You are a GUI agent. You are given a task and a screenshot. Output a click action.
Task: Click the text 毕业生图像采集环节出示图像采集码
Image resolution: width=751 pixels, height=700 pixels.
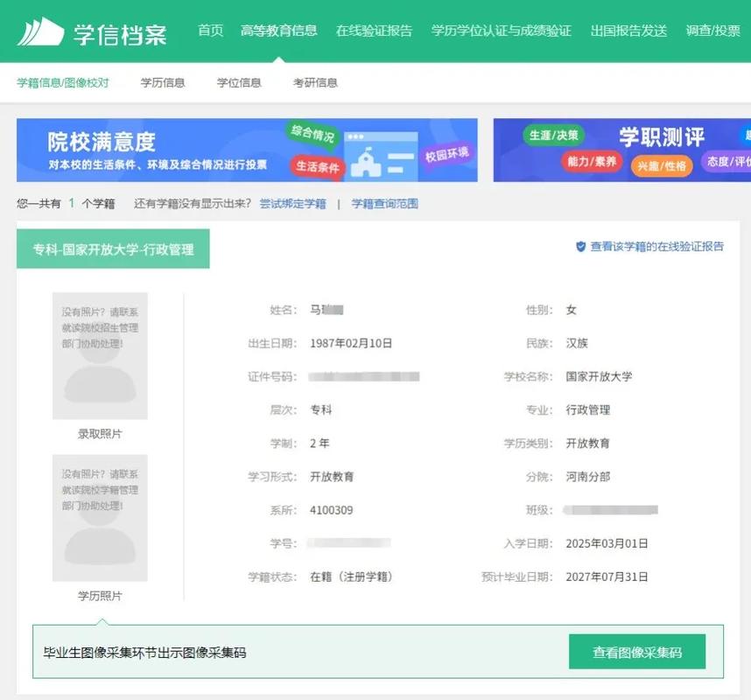coord(144,653)
